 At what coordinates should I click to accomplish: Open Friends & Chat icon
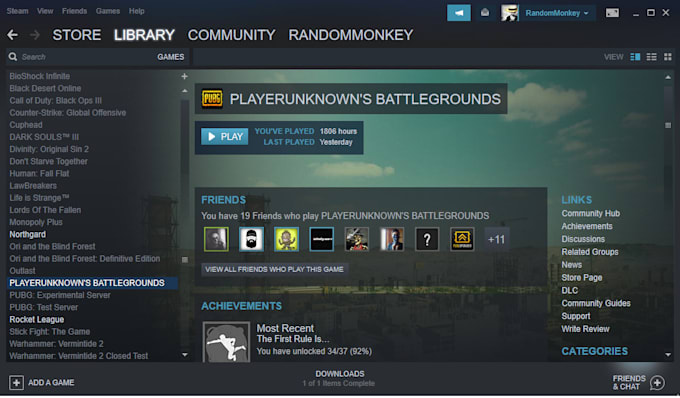pos(657,382)
